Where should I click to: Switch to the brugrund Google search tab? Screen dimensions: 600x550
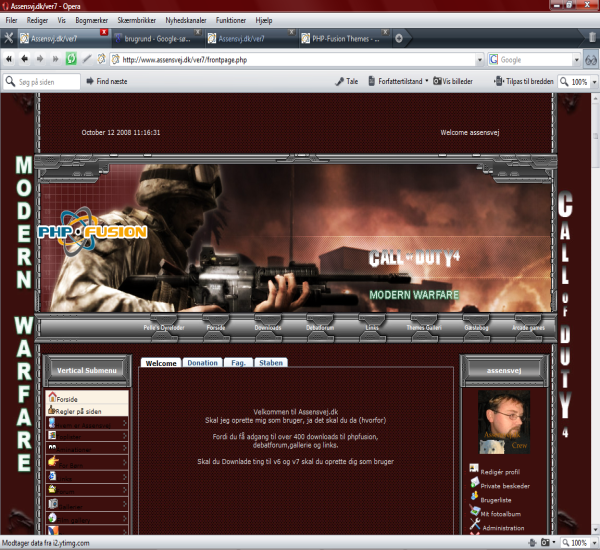(157, 39)
